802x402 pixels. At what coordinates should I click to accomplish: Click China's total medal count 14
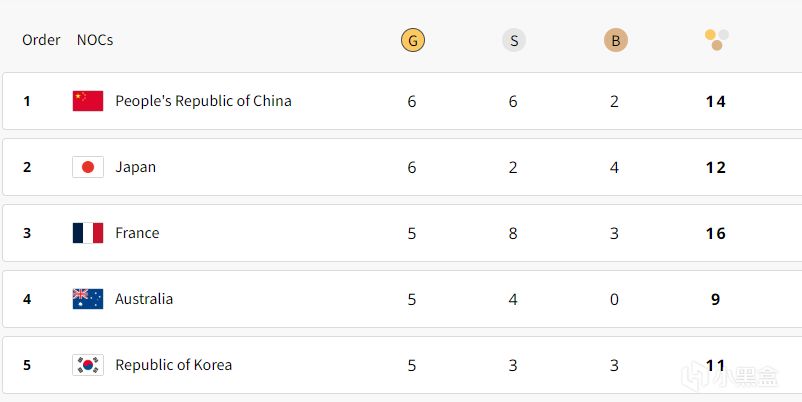(716, 101)
